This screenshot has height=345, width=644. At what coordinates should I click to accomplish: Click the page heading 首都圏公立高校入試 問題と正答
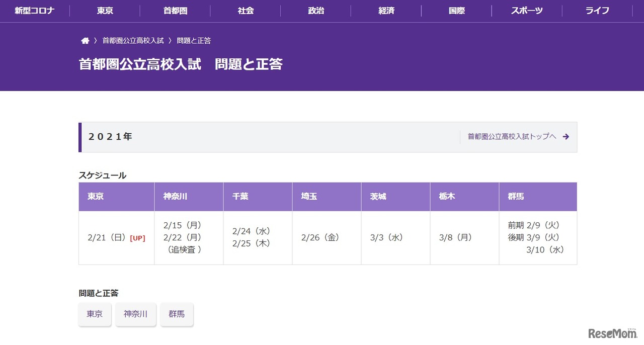[x=181, y=64]
